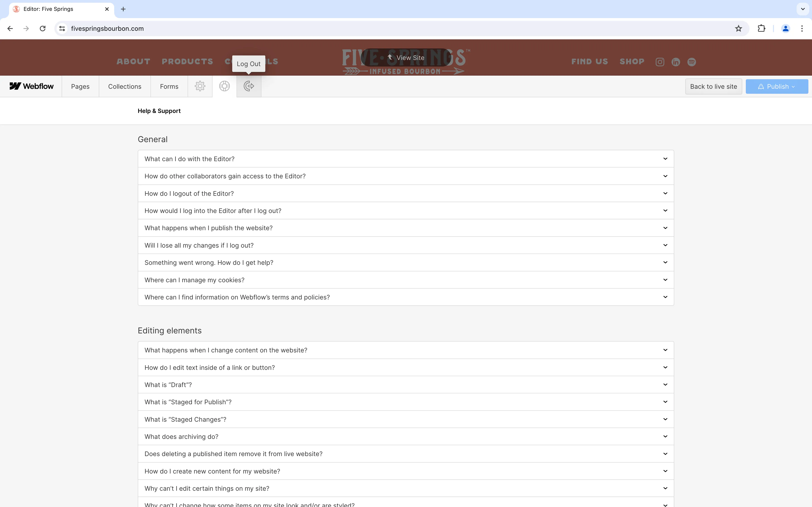Click the Help & Support lifebuoy icon
This screenshot has height=507, width=812.
pyautogui.click(x=224, y=86)
